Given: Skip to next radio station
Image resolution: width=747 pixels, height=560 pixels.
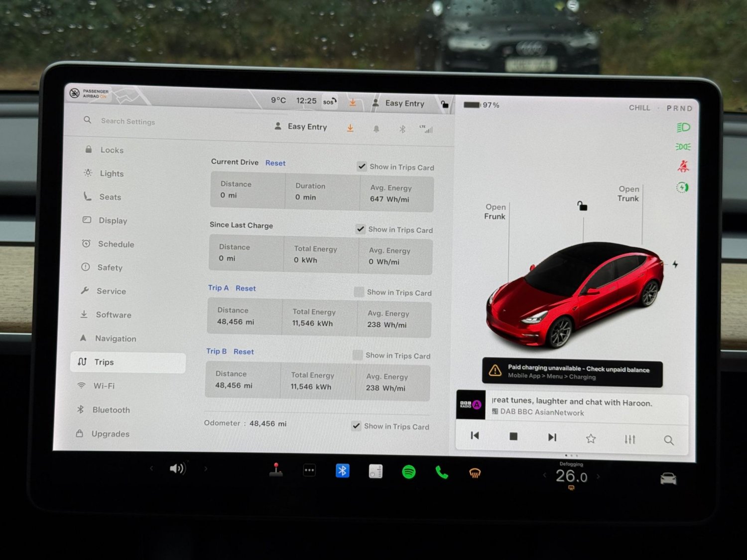Looking at the screenshot, I should 552,437.
